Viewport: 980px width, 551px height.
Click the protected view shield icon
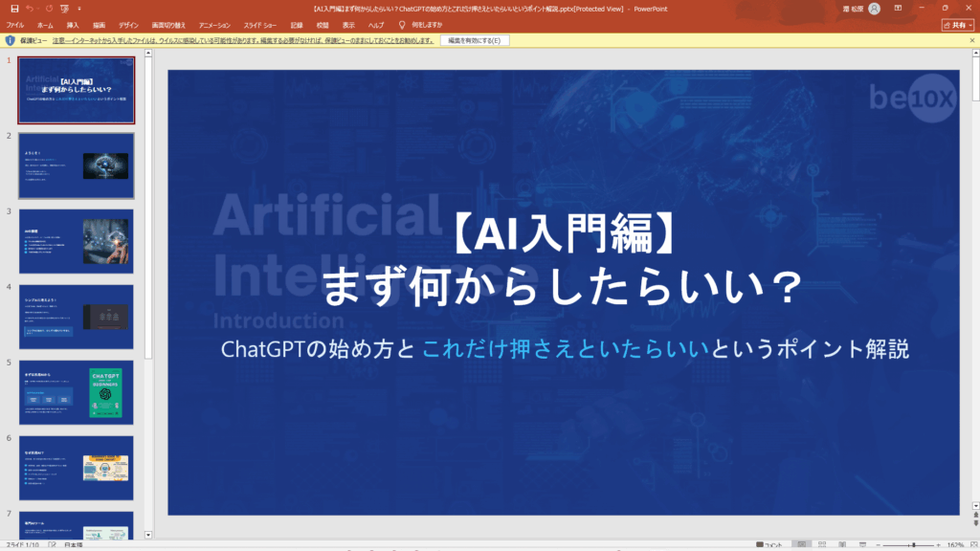coord(10,40)
